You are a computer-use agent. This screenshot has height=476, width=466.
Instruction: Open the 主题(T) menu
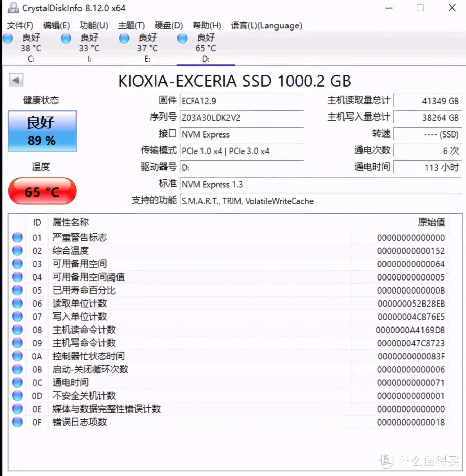(x=131, y=25)
